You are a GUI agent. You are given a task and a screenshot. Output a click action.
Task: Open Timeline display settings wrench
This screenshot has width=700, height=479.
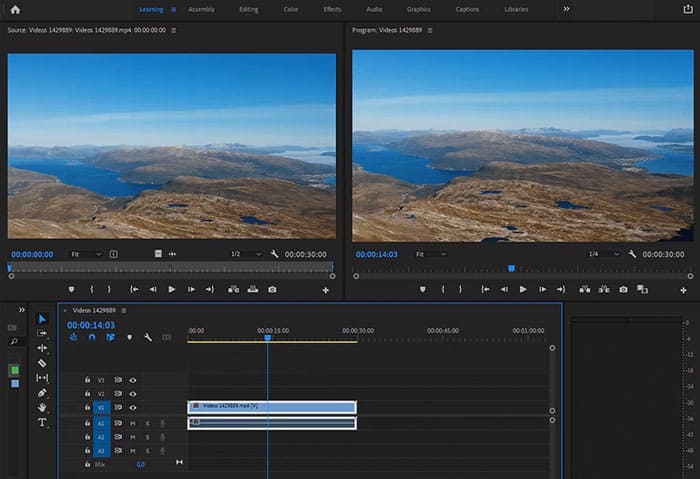pos(148,337)
